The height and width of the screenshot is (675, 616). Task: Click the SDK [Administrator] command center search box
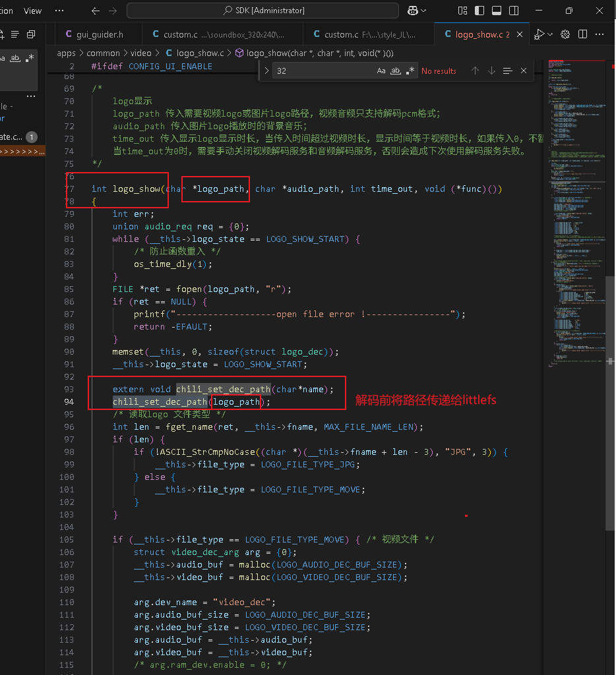click(x=262, y=11)
